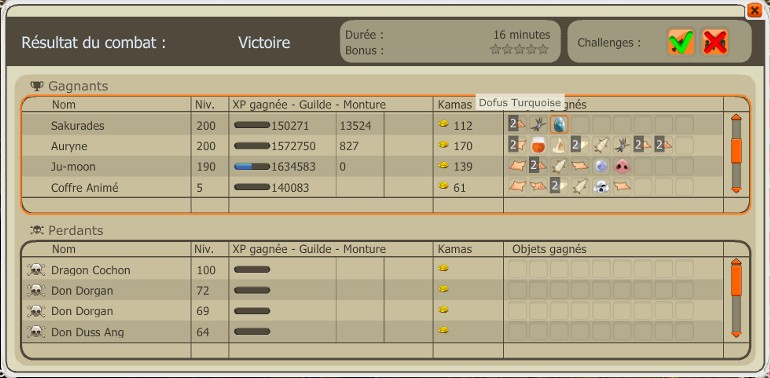Click the kamas coin icon in Ju-moon's row
This screenshot has height=378, width=770.
[x=443, y=165]
